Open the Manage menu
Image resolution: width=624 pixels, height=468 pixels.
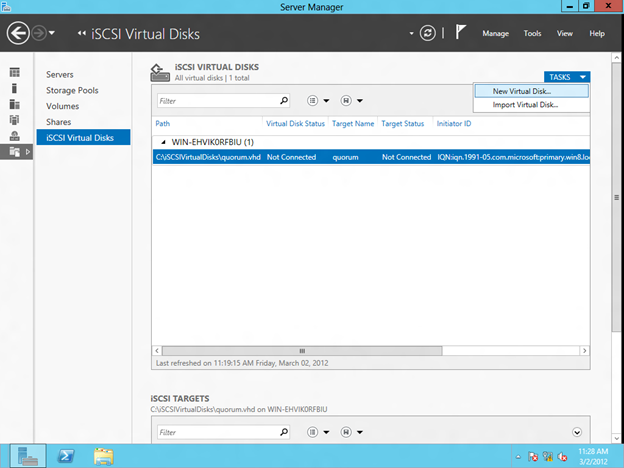(496, 33)
